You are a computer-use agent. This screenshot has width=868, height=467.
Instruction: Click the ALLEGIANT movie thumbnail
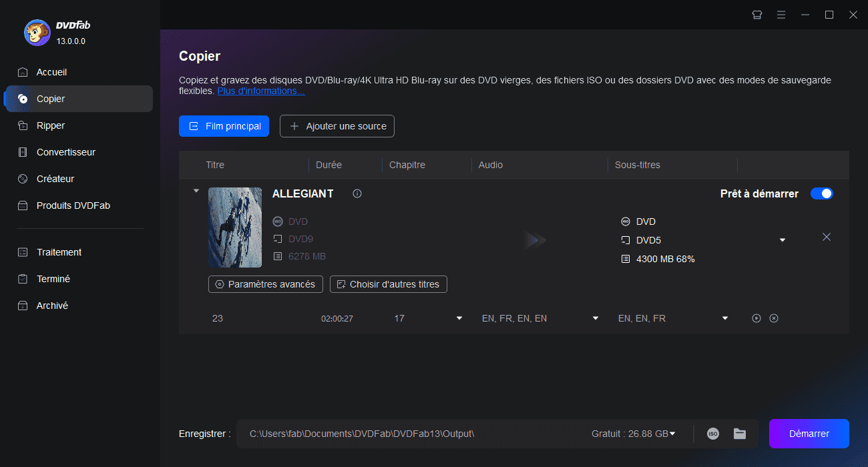click(x=235, y=227)
